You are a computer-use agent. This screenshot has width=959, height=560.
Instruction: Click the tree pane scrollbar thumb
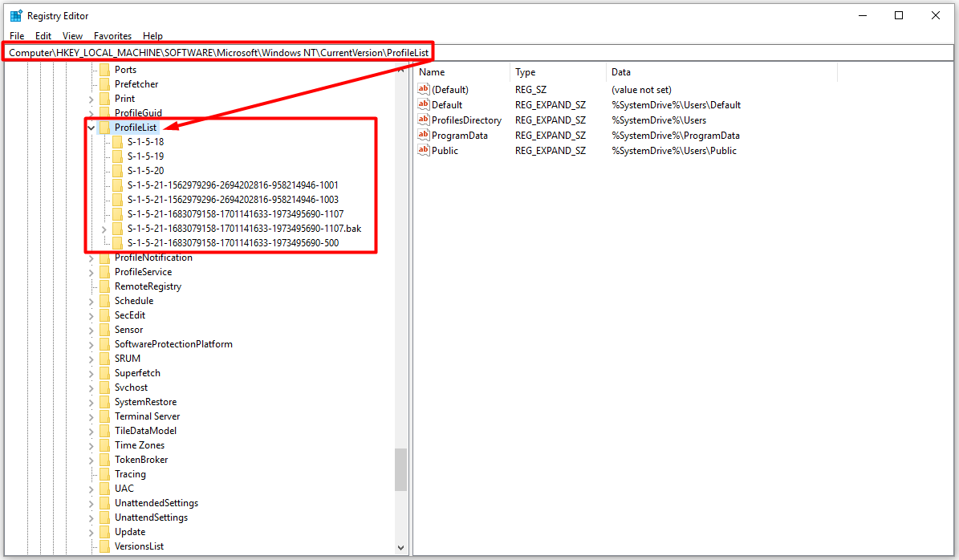coord(400,469)
